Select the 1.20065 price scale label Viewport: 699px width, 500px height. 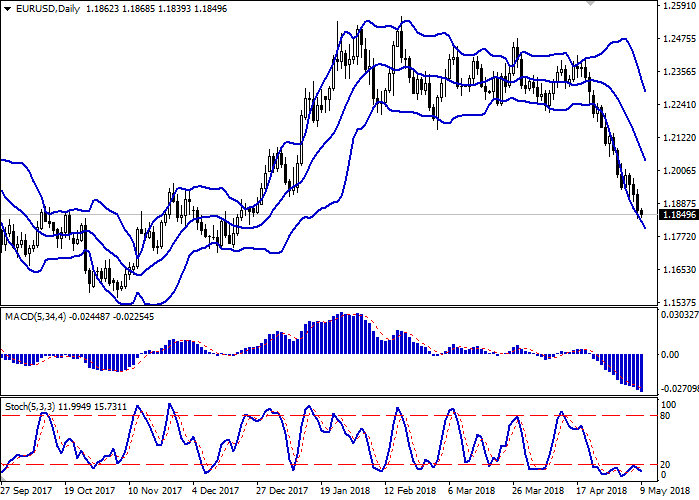pyautogui.click(x=677, y=170)
